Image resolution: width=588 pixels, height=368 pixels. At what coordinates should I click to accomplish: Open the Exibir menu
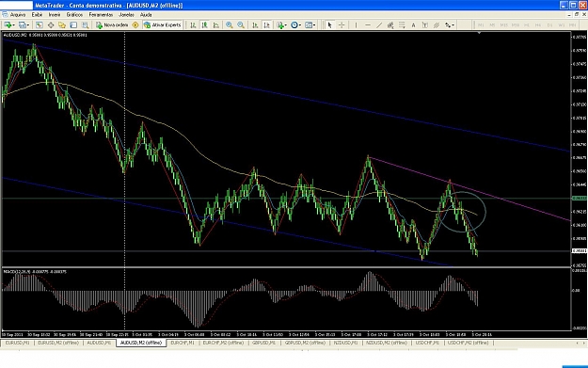(x=37, y=15)
